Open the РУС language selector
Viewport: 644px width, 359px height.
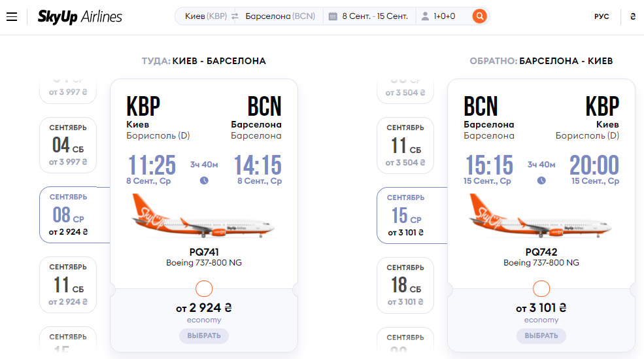[602, 16]
